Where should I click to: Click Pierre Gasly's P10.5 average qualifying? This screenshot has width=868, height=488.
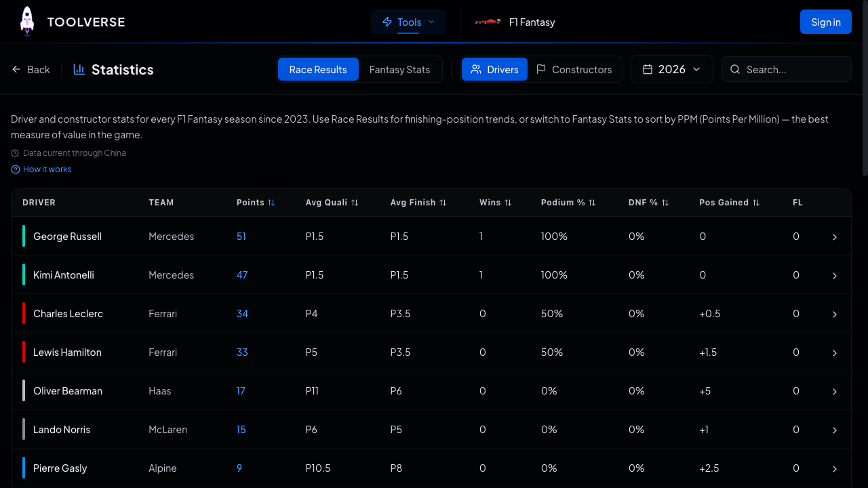[x=318, y=468]
